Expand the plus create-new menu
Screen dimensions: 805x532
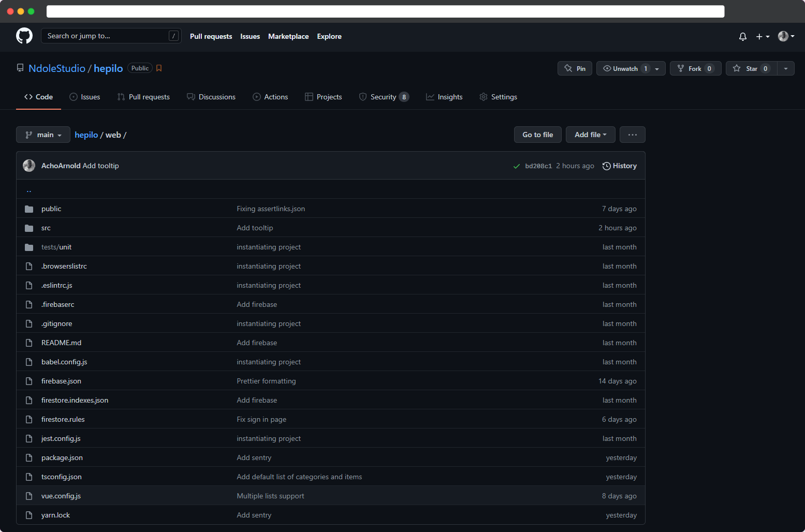pyautogui.click(x=763, y=37)
